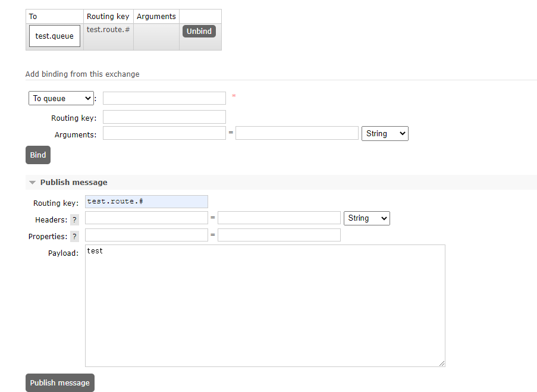Screen dimensions: 537x392
Task: Open the test.queue binding link
Action: coord(55,36)
